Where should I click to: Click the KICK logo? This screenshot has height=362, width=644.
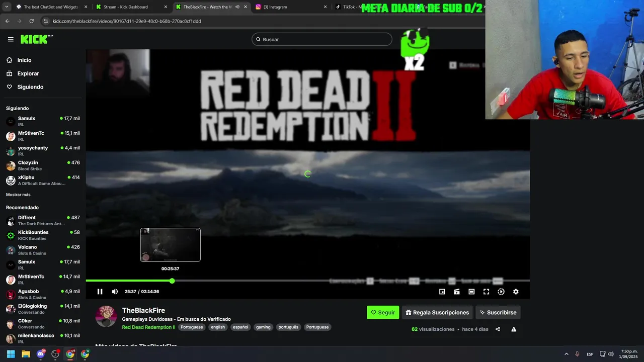point(36,39)
